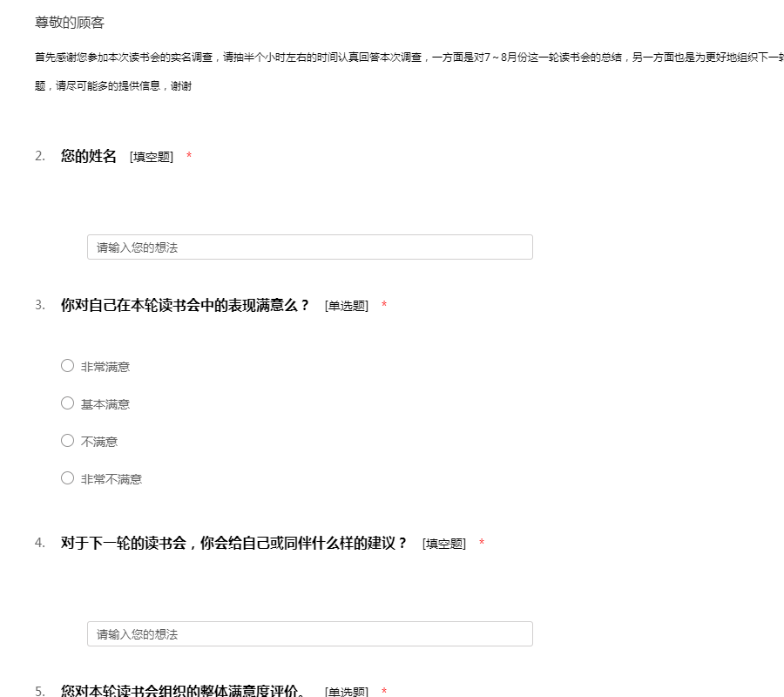Choose the third option 不满意 radio button

coord(67,441)
